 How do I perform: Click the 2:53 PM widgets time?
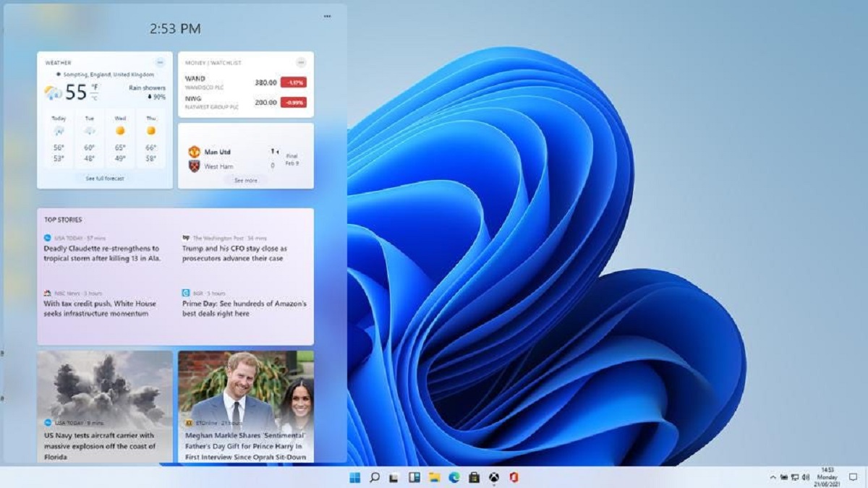click(x=175, y=29)
